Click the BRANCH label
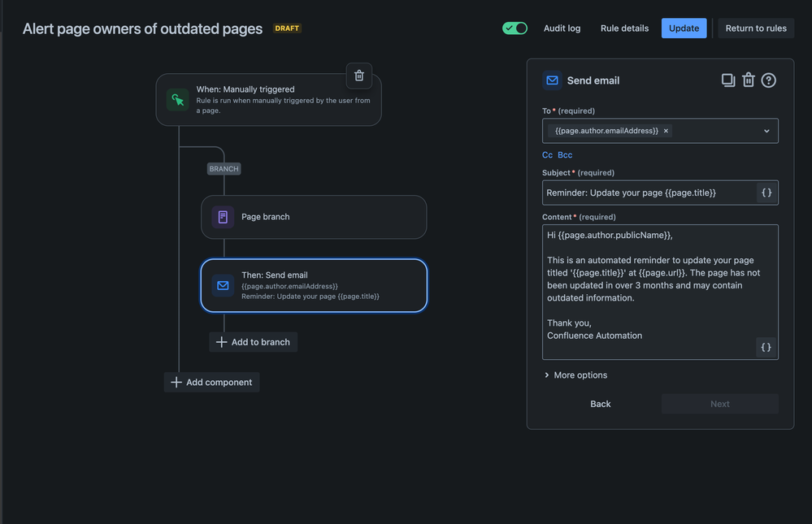Viewport: 812px width, 524px height. [224, 169]
